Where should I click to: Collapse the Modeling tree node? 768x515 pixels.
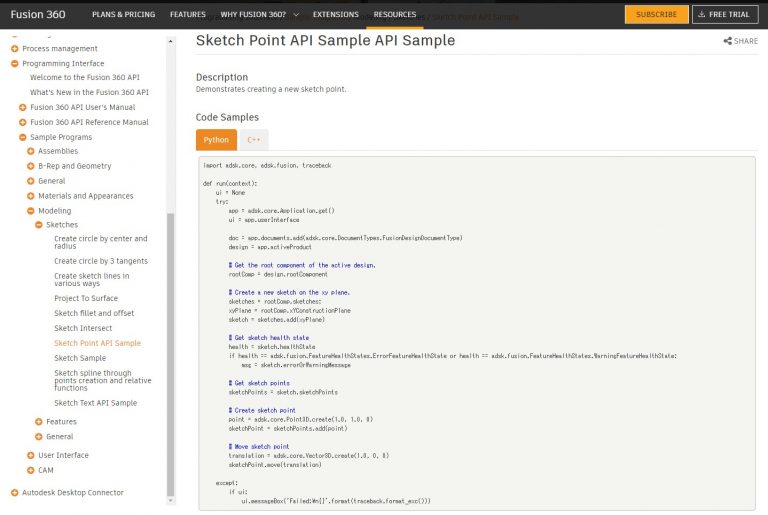click(x=30, y=211)
